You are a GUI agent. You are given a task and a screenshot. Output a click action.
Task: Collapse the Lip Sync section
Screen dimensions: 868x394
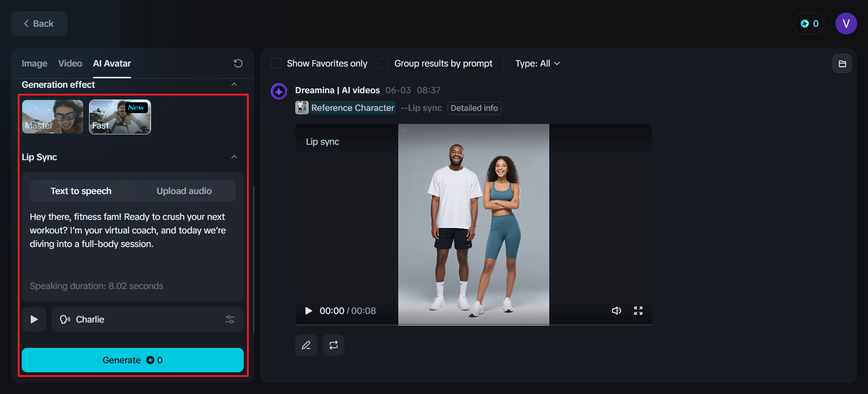pos(234,157)
